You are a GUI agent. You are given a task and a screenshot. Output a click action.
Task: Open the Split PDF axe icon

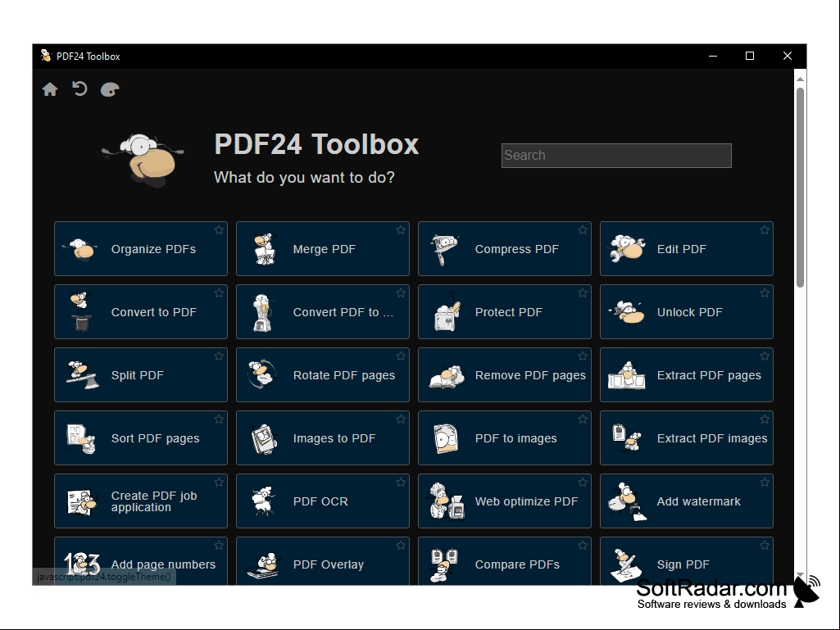[82, 374]
